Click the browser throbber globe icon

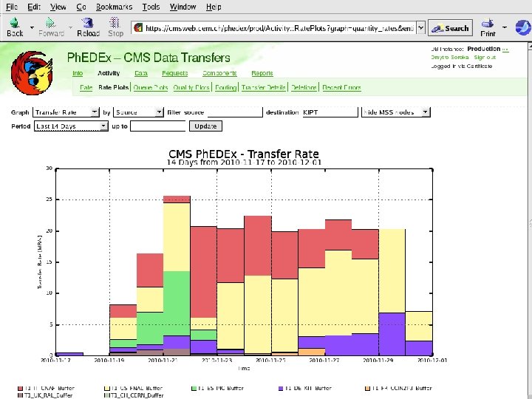point(523,27)
